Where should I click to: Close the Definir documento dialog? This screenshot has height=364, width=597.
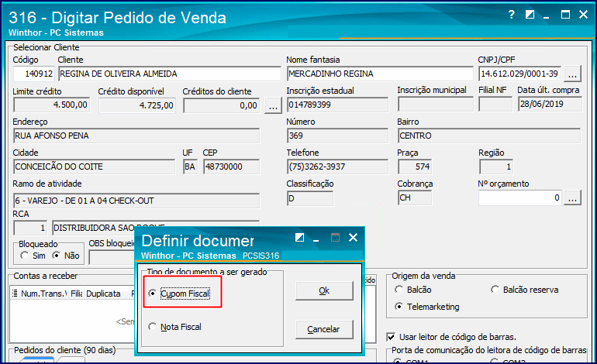tap(354, 238)
